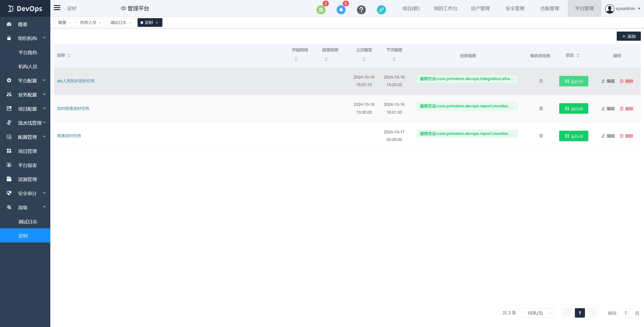Toggle 运行中 status for 实时报表定时任务
The height and width of the screenshot is (327, 644).
point(573,109)
